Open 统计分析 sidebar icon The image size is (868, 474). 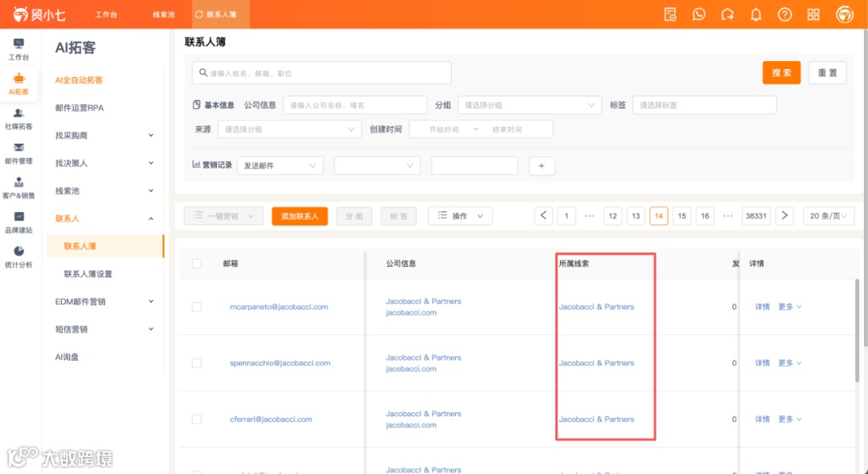click(18, 257)
